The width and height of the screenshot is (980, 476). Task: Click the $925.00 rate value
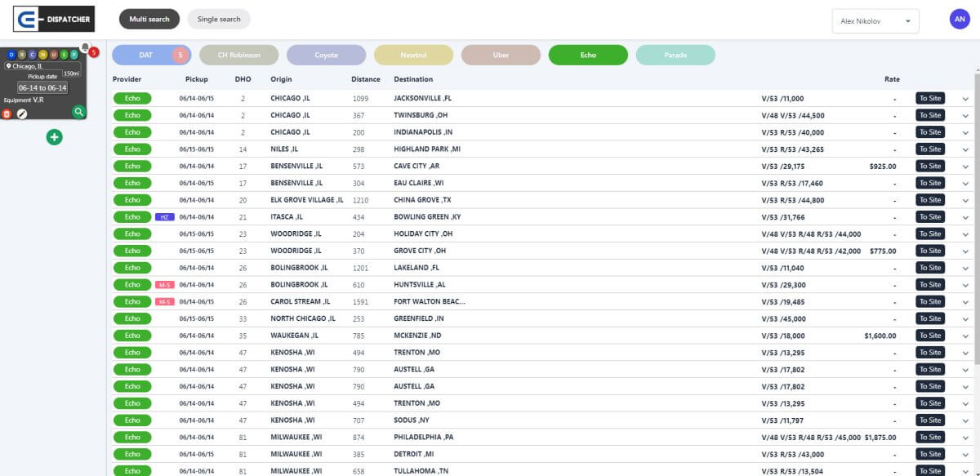coord(883,167)
